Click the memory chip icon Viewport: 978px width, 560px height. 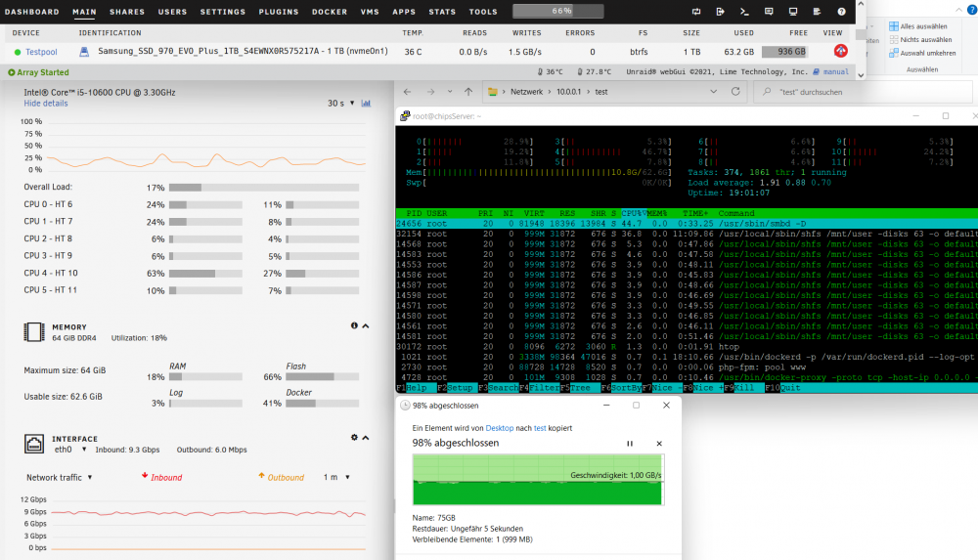coord(33,331)
